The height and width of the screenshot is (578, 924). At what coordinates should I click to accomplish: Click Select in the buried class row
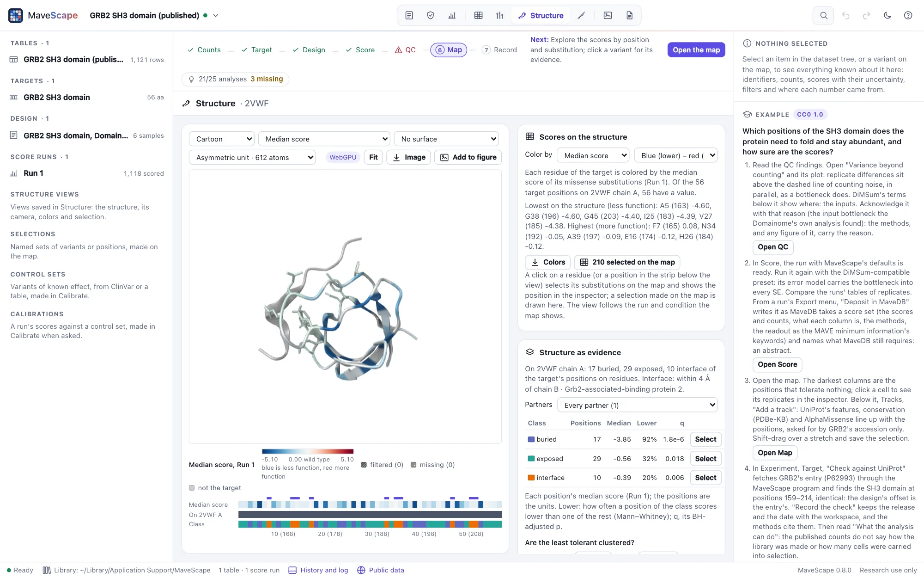click(x=705, y=439)
